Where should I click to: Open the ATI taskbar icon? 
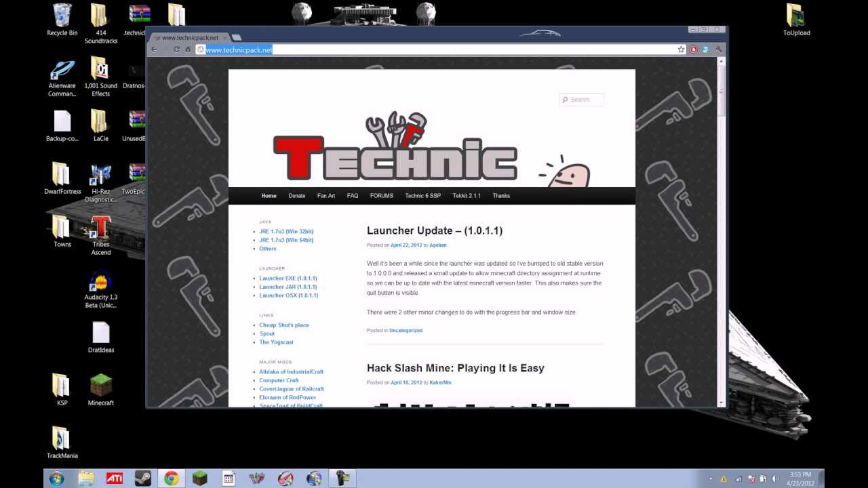(115, 479)
